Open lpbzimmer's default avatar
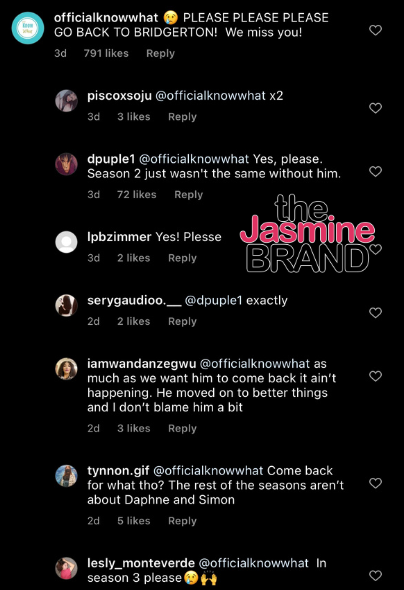The width and height of the screenshot is (404, 590). coord(66,242)
